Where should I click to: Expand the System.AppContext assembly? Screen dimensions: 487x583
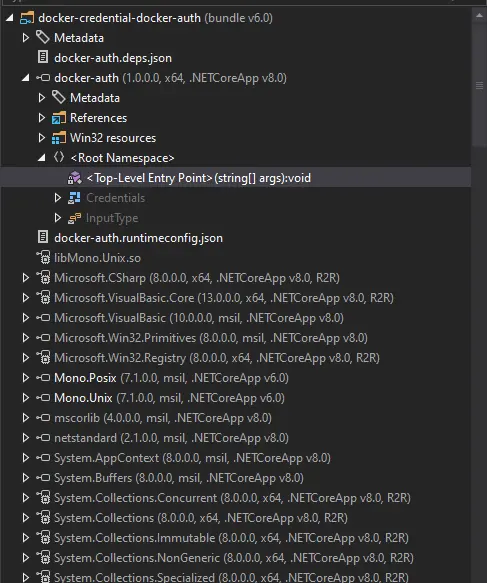coord(26,458)
